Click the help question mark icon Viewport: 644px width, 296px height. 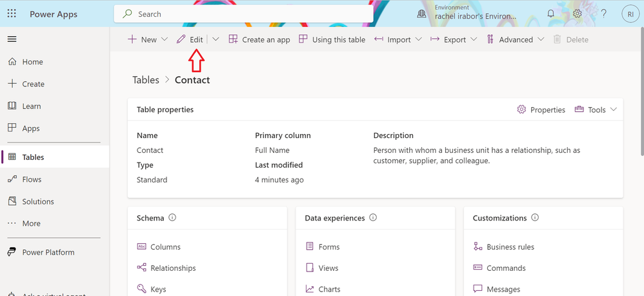coord(603,14)
